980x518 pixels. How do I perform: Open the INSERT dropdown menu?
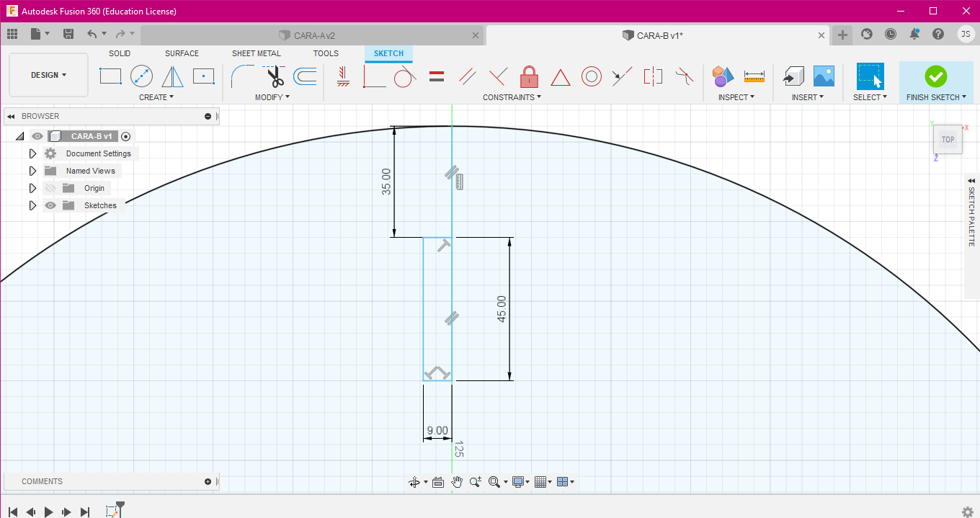pyautogui.click(x=808, y=97)
